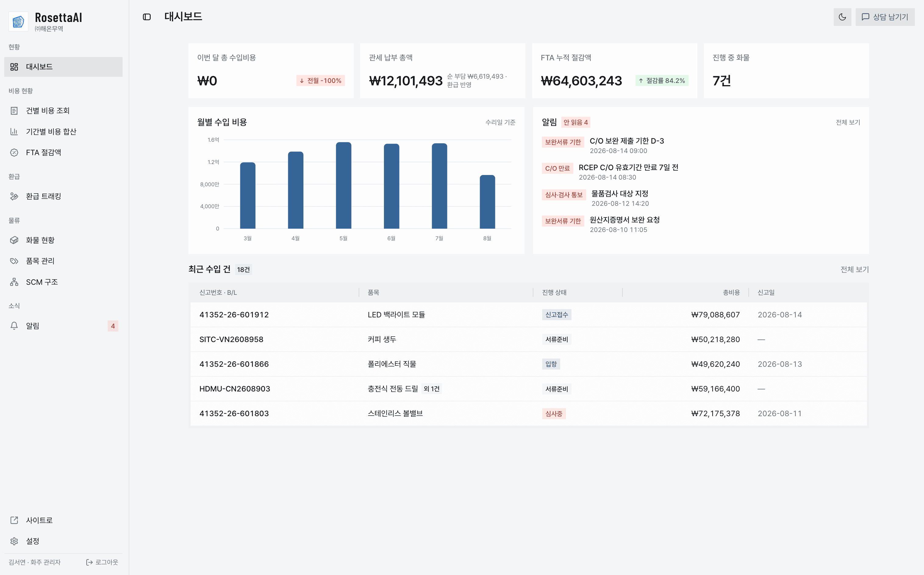
Task: Click the 안 읽음 4 badge
Action: [x=575, y=122]
